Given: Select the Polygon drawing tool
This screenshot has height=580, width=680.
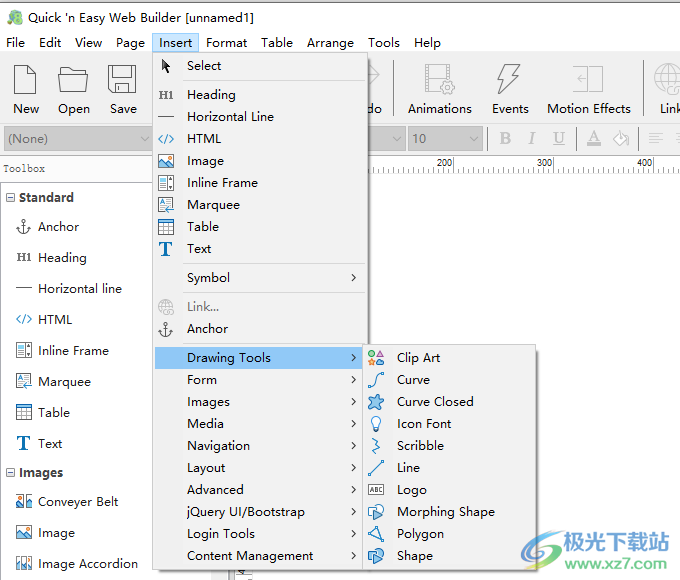Looking at the screenshot, I should [449, 534].
